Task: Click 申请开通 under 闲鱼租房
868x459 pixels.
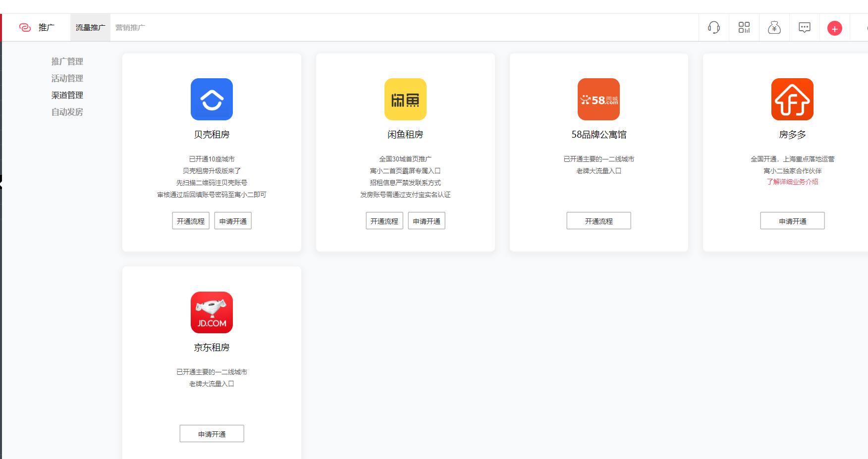Action: pyautogui.click(x=427, y=221)
